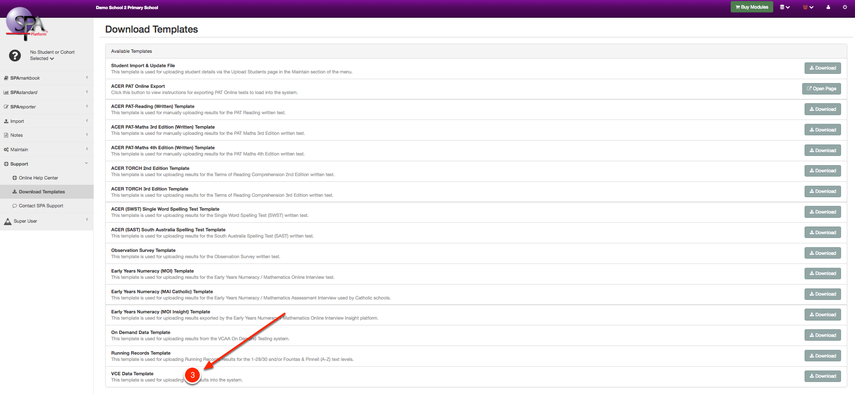The height and width of the screenshot is (394, 855).
Task: Click the Contact SPA Support chat bubble icon
Action: [x=15, y=206]
